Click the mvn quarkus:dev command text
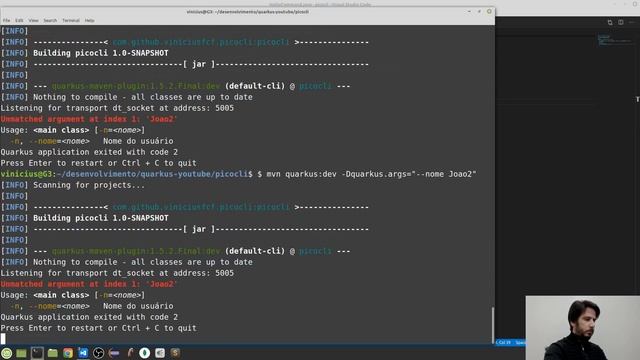This screenshot has height=360, width=640. pyautogui.click(x=371, y=174)
